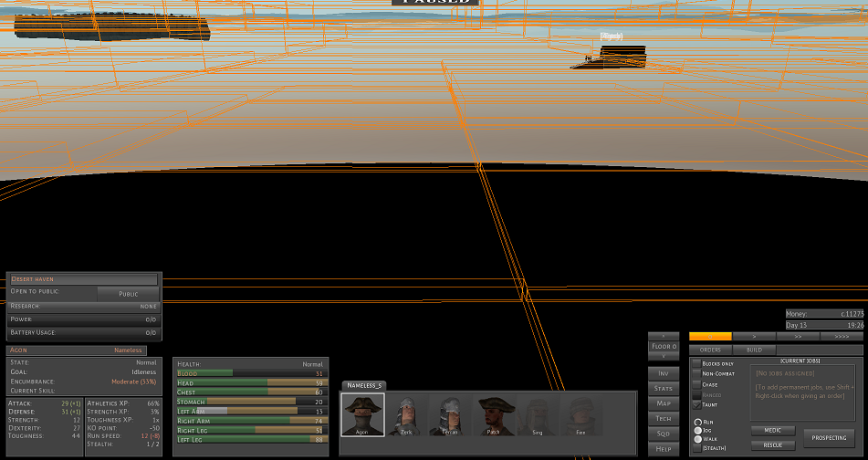The image size is (868, 460).
Task: Enable the Blocks only checkbox
Action: coord(696,363)
